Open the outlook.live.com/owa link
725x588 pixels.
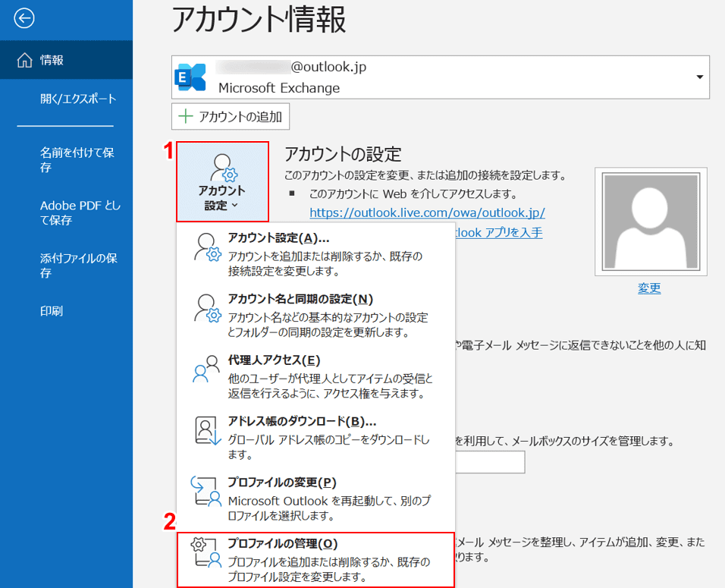point(427,212)
